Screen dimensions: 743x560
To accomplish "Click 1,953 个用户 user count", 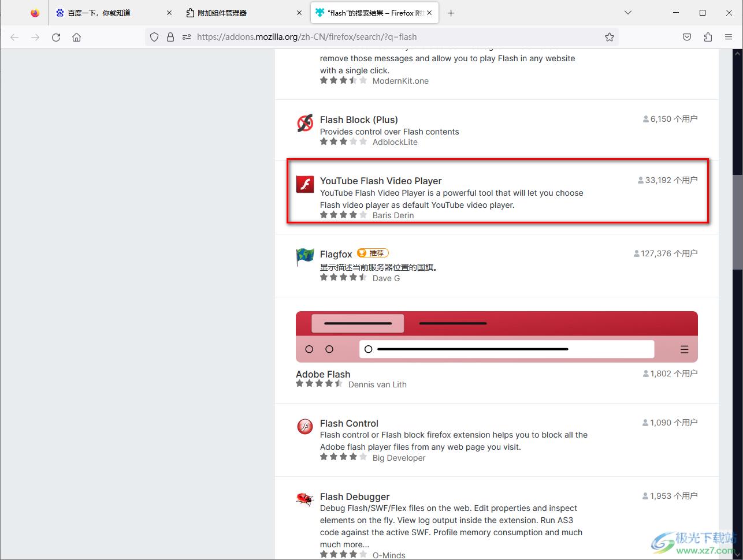I will (x=670, y=496).
